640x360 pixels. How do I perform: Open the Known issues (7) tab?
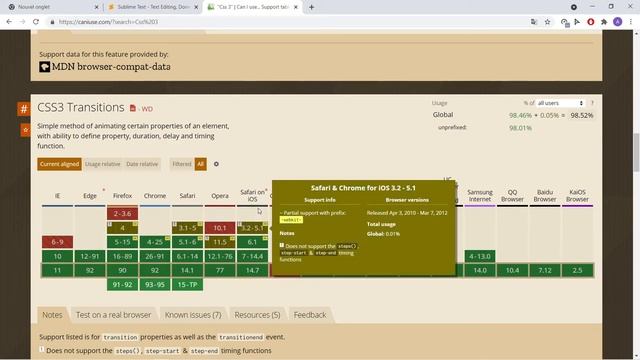pos(193,315)
